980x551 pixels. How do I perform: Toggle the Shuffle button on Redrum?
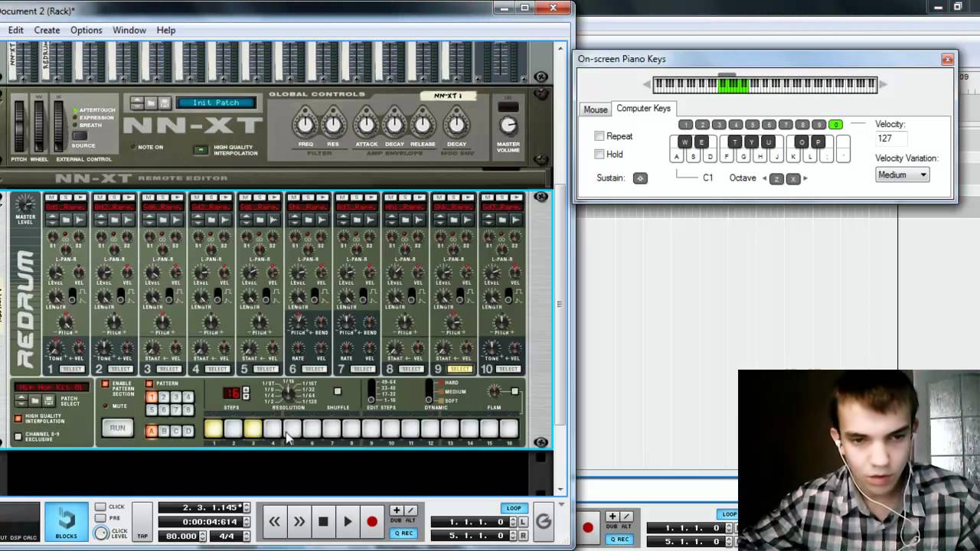pos(338,392)
